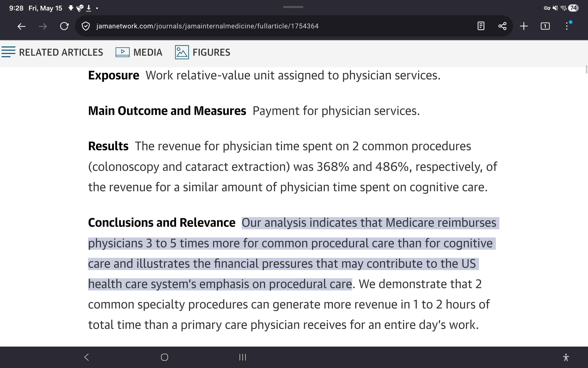
Task: Tap the Android home button
Action: (164, 357)
